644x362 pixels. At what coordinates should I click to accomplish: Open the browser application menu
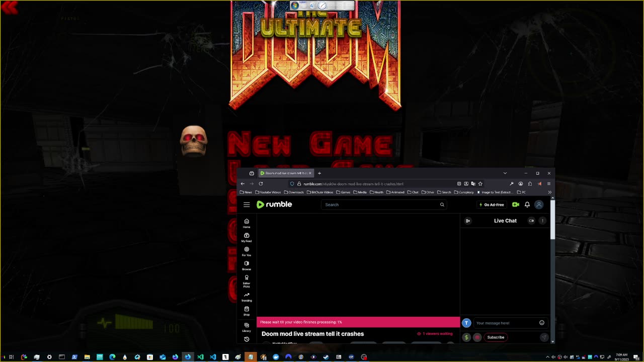point(549,184)
